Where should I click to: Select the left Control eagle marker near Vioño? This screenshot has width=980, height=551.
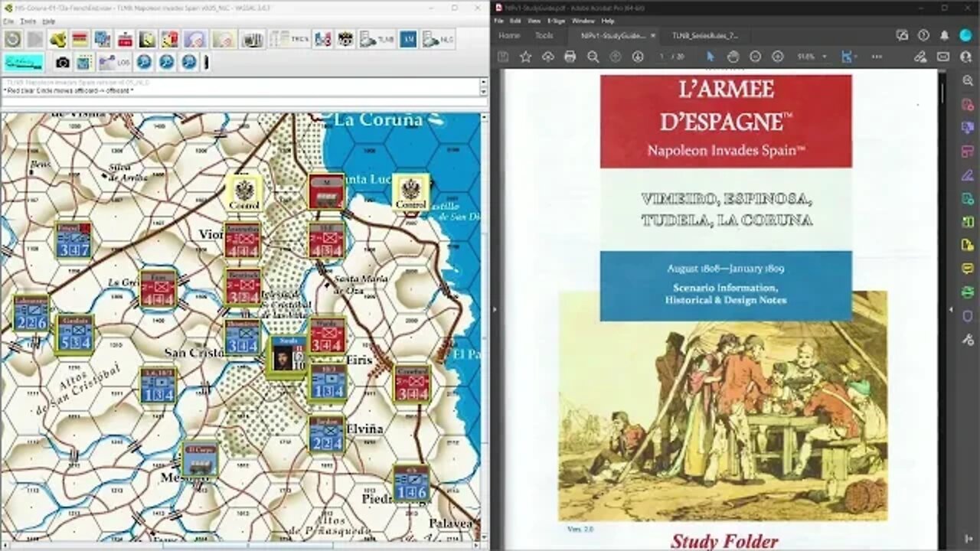244,194
